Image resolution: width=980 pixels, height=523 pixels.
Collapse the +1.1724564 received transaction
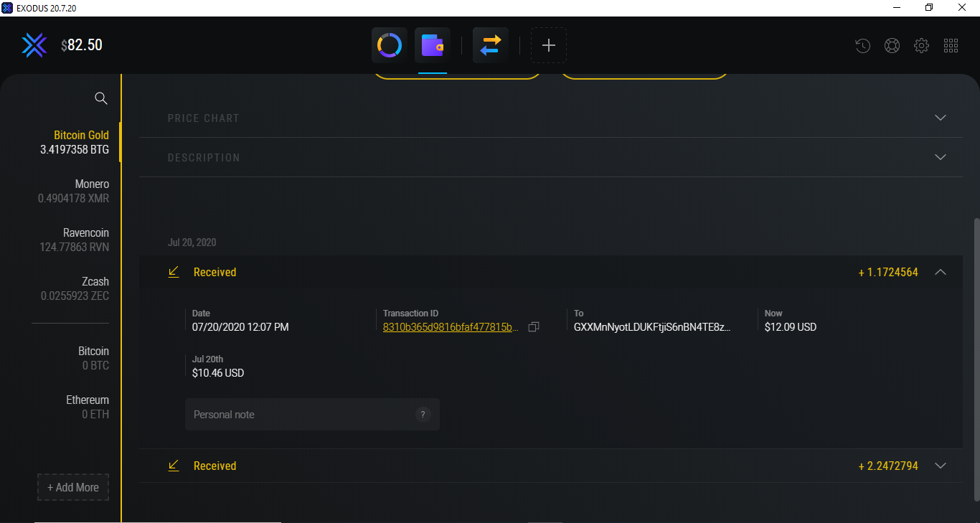tap(941, 272)
